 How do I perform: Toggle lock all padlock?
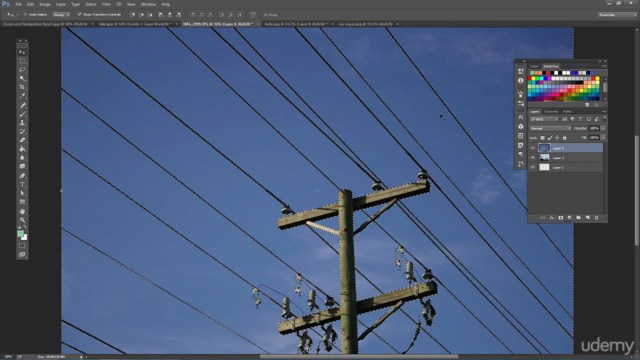point(564,138)
